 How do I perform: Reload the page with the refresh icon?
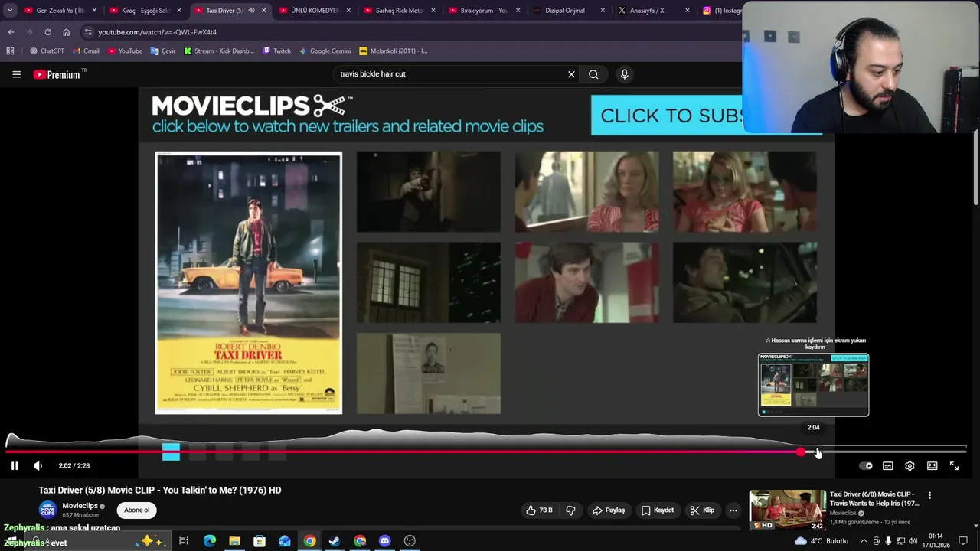[47, 32]
